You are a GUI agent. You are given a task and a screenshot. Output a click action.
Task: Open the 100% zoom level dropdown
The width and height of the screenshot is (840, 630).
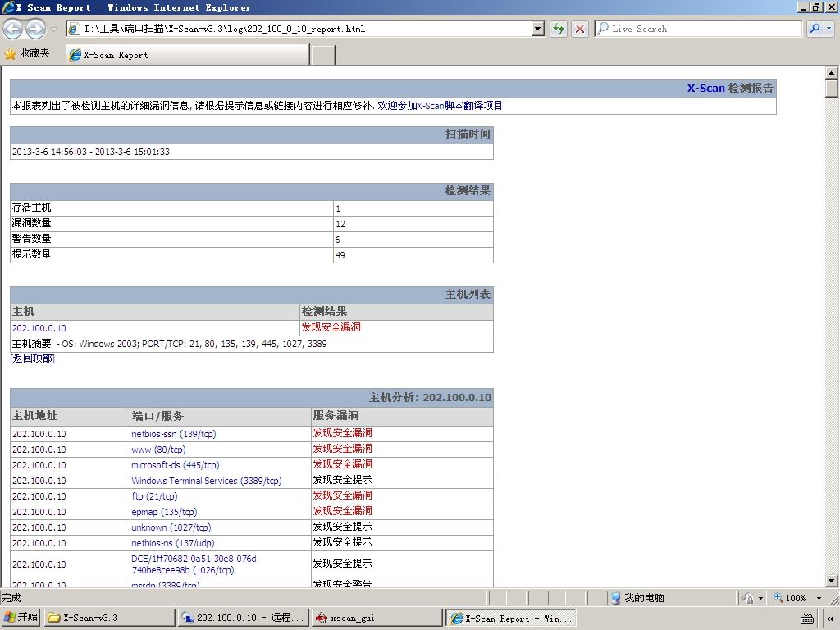[x=819, y=598]
